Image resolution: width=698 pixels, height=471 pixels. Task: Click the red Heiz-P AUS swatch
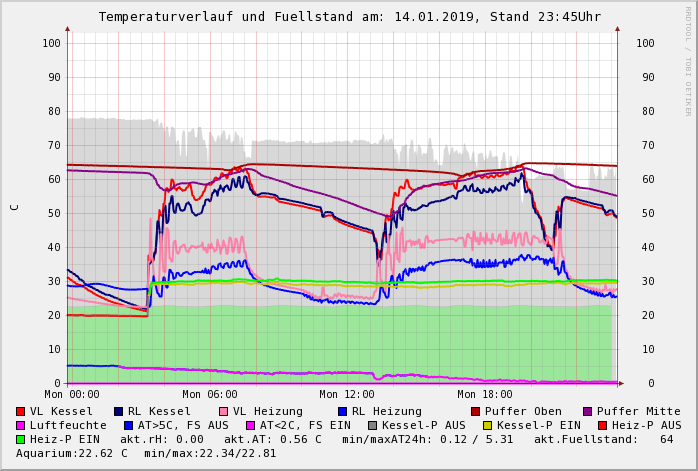(602, 425)
